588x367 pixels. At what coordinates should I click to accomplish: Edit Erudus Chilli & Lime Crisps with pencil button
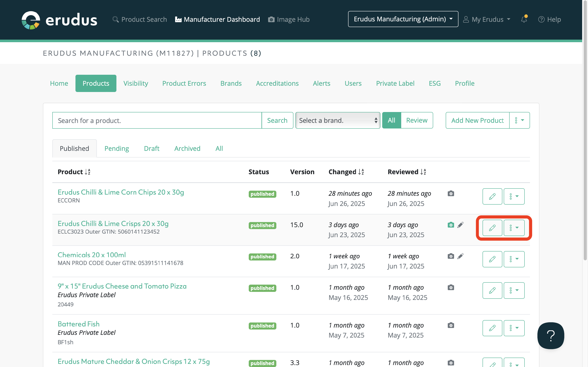(492, 228)
